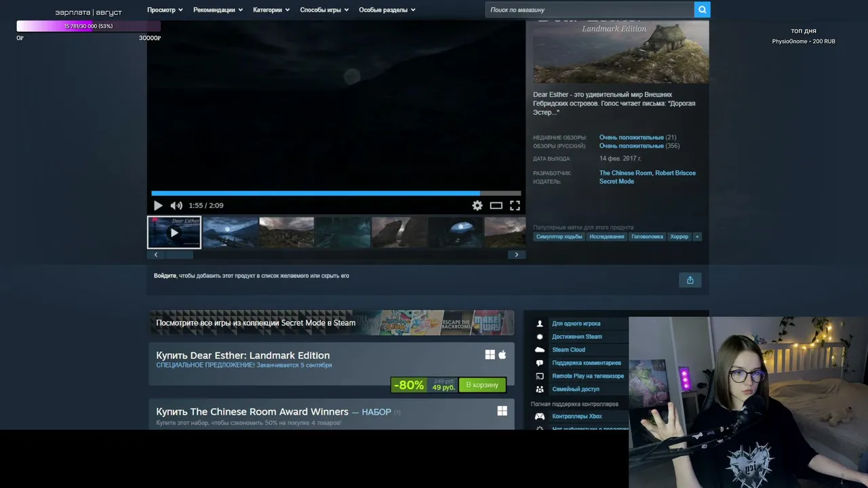Click the Для одного игрока feature link
868x488 pixels.
click(576, 324)
